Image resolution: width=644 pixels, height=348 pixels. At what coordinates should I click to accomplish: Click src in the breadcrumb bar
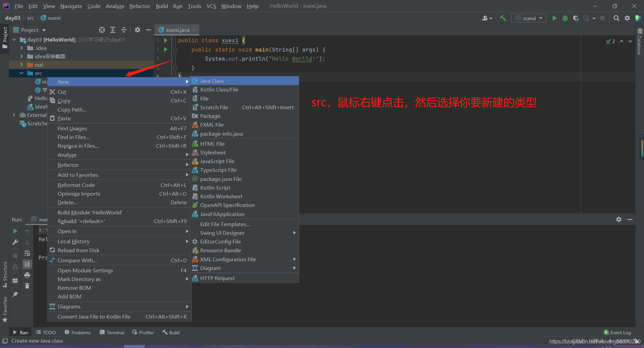click(31, 18)
